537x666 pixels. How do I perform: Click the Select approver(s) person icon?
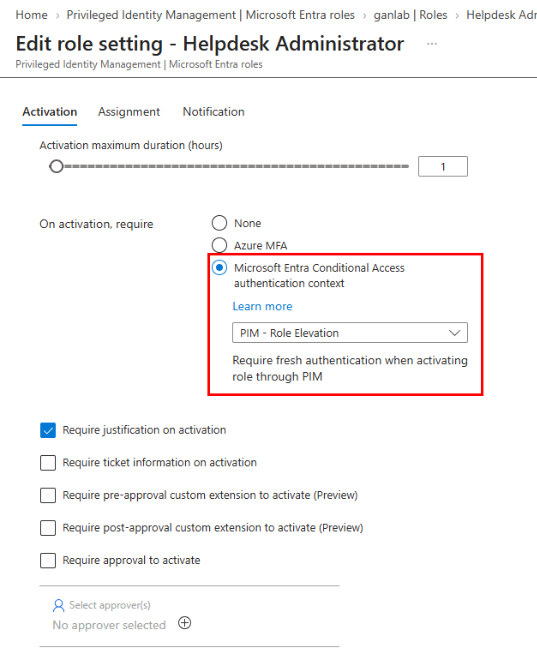tap(59, 605)
